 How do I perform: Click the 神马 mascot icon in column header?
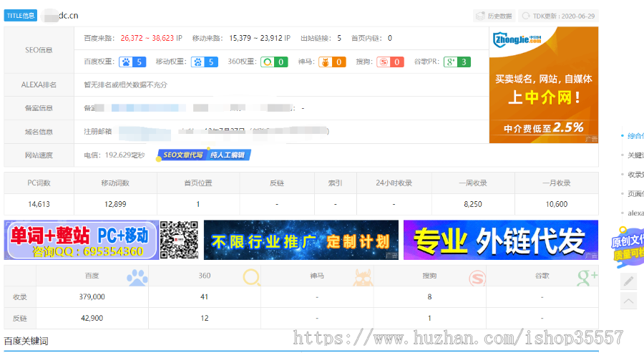(363, 277)
